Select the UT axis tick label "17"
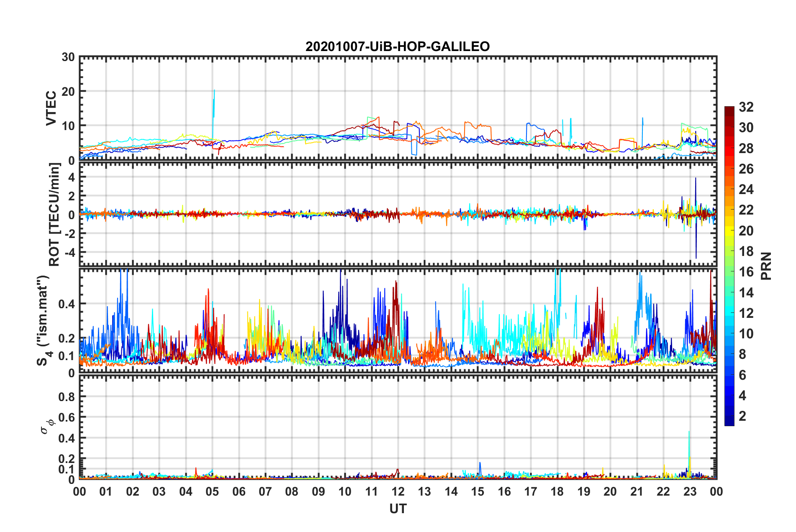The width and height of the screenshot is (796, 532). coord(531,492)
